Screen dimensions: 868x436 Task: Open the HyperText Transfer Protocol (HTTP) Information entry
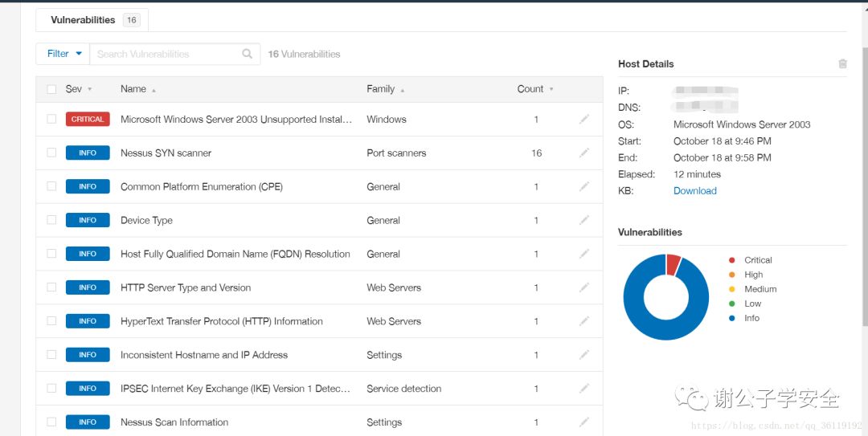[222, 321]
